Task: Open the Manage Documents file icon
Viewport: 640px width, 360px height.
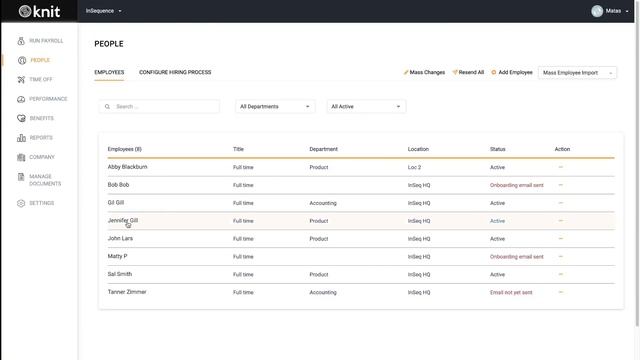Action: pyautogui.click(x=21, y=177)
